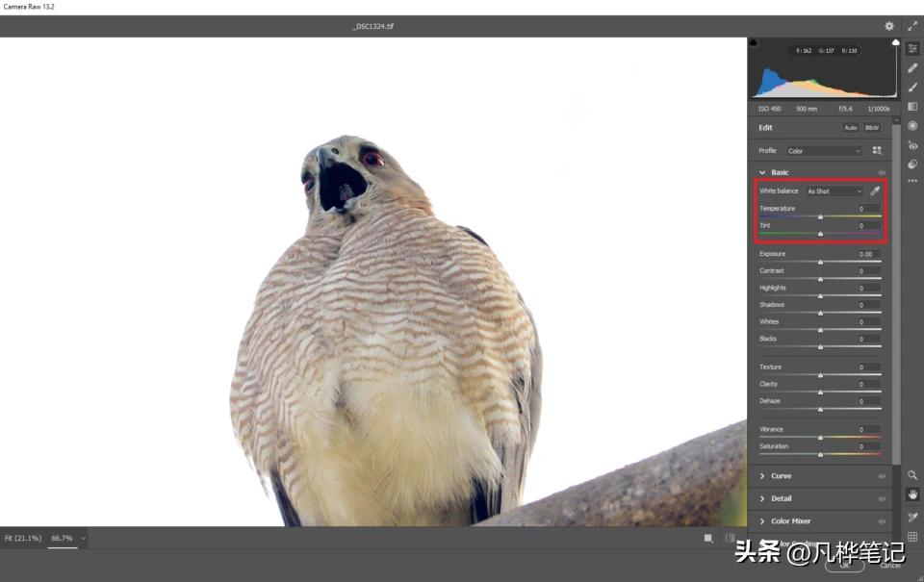Screen dimensions: 924x582
Task: Click the Texture slider handle
Action: point(820,375)
